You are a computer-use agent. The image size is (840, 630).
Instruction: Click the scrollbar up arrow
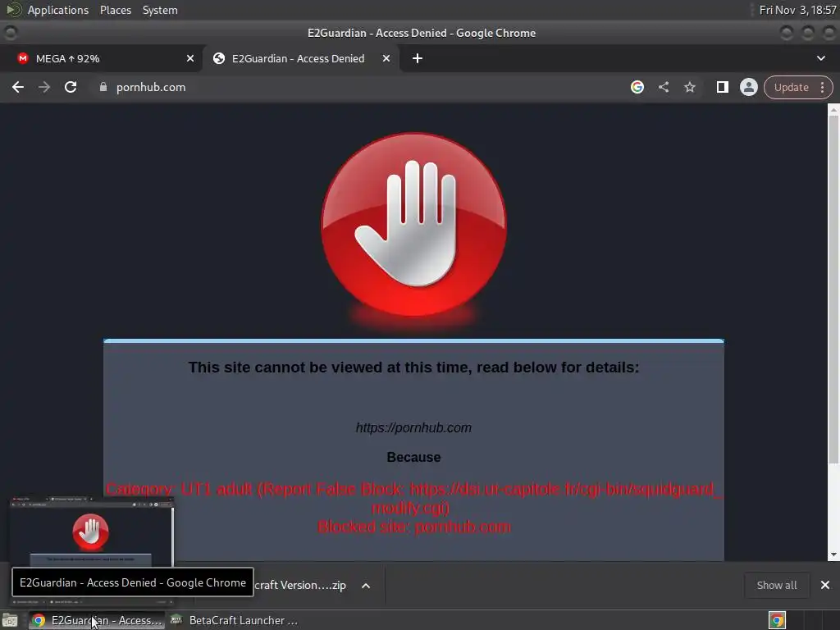pos(833,109)
